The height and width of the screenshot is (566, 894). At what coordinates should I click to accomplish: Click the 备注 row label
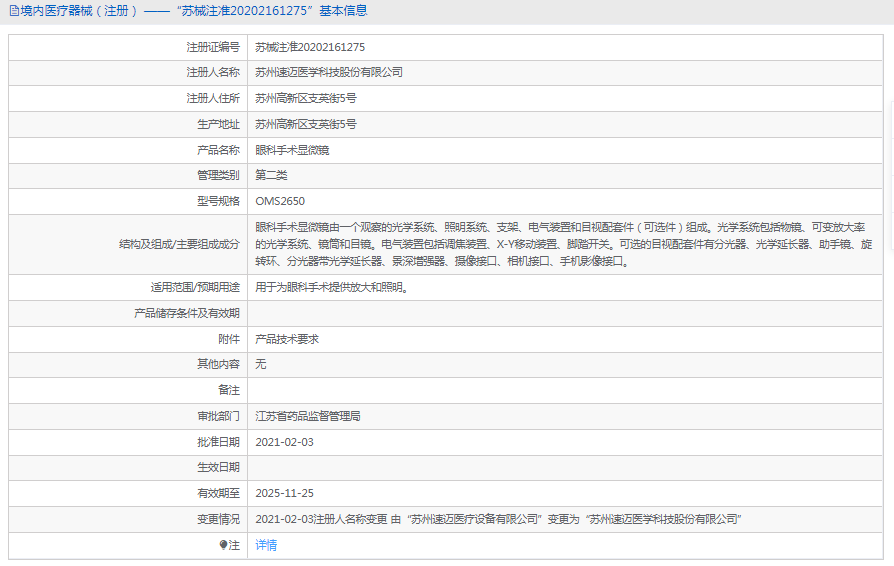tap(229, 390)
